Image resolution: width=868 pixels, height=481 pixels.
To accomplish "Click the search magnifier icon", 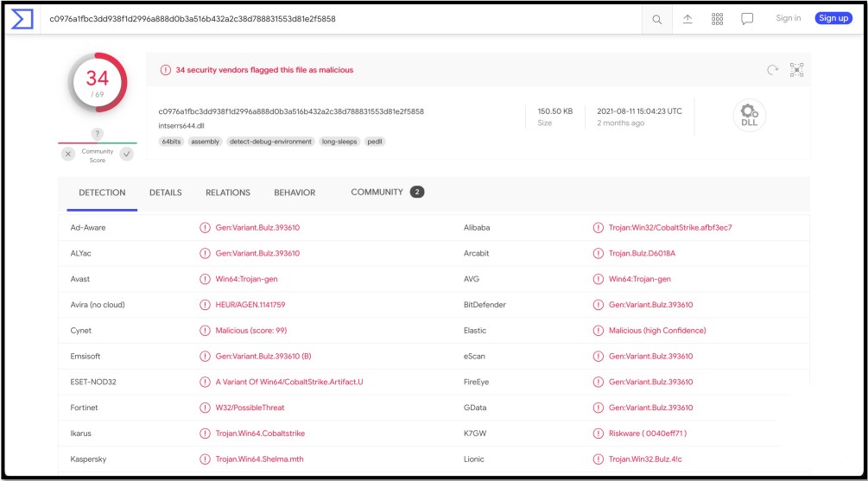I will (x=656, y=19).
